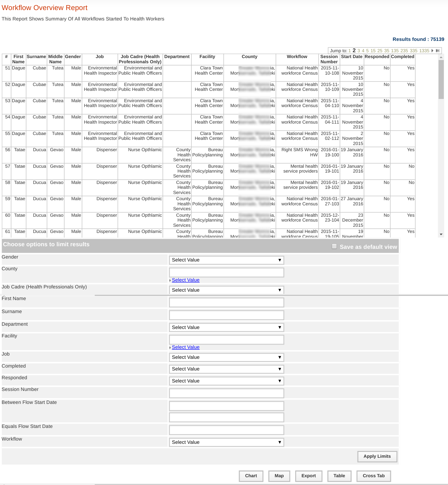Switch to Map view
The image size is (448, 485).
(x=279, y=476)
